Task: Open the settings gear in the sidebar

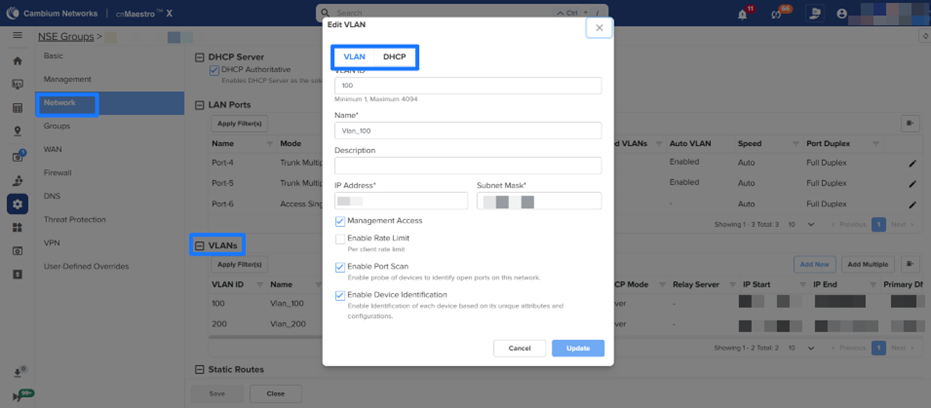Action: click(17, 204)
